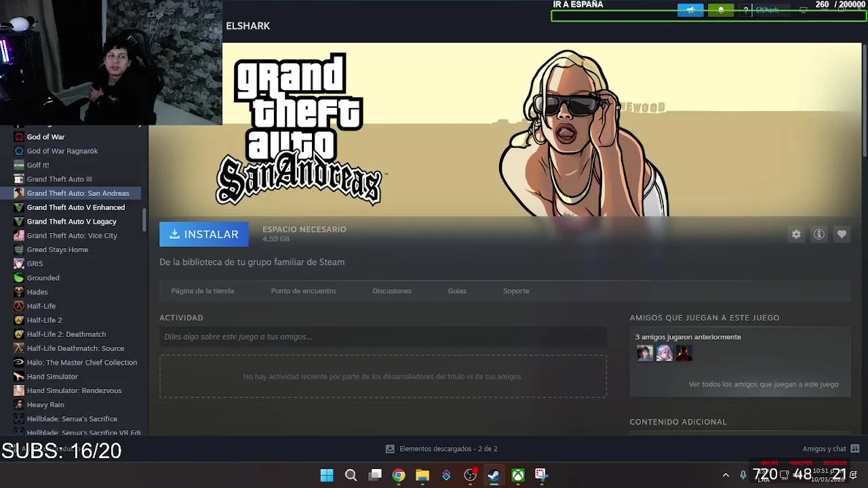Click 3 amigos jugaron anteriormente text
Image resolution: width=868 pixels, height=488 pixels.
688,337
